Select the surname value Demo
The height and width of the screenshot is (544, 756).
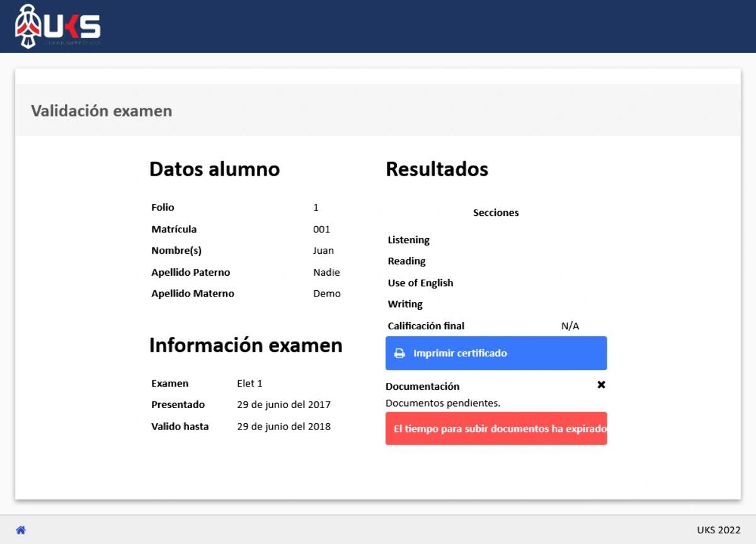327,293
